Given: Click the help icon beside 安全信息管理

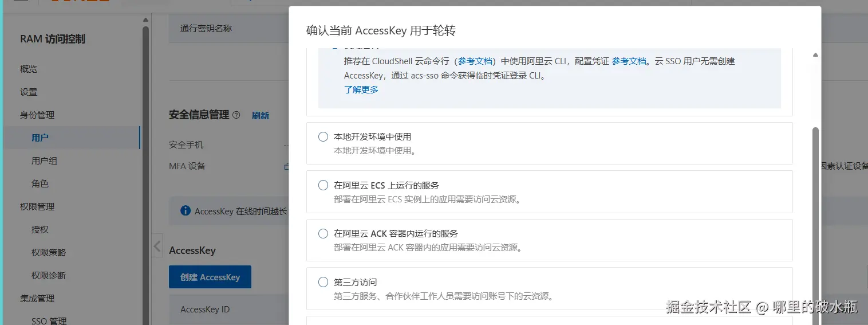Looking at the screenshot, I should pos(236,115).
